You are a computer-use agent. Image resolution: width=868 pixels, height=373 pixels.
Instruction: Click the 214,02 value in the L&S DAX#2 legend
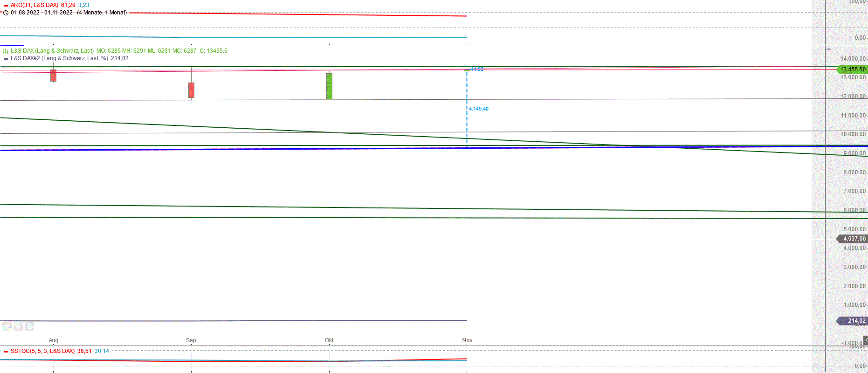(120, 58)
